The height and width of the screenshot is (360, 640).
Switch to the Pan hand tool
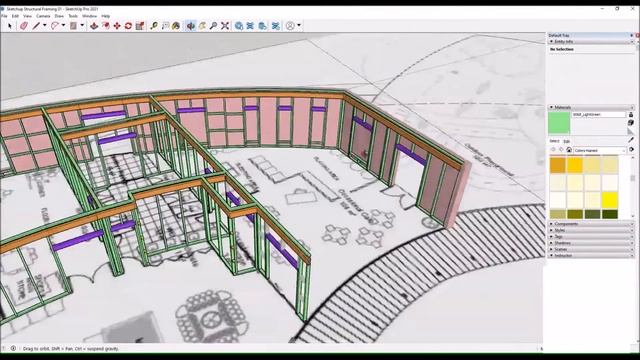(202, 26)
